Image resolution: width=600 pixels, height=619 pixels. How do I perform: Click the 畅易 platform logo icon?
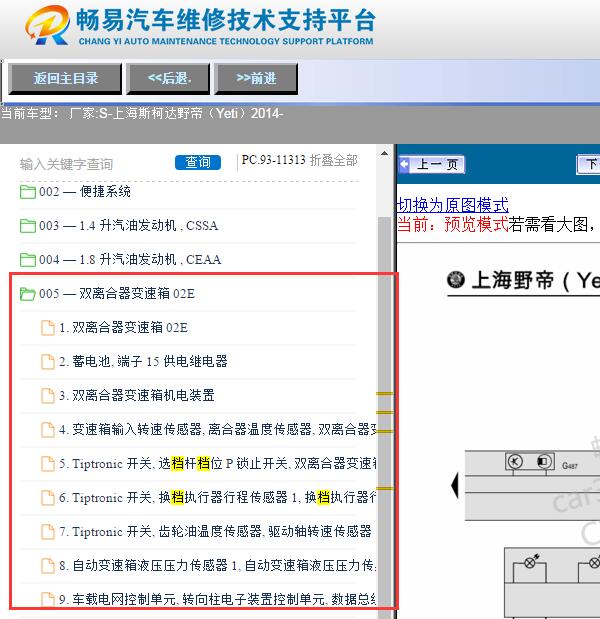click(x=47, y=25)
